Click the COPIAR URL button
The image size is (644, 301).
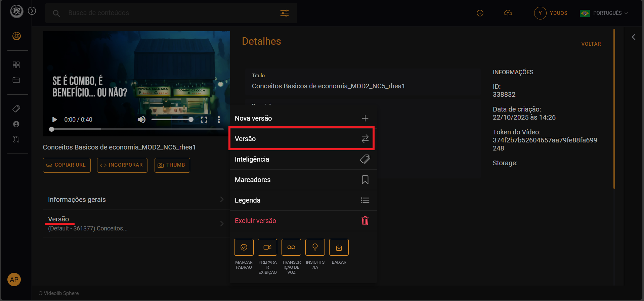tap(67, 165)
